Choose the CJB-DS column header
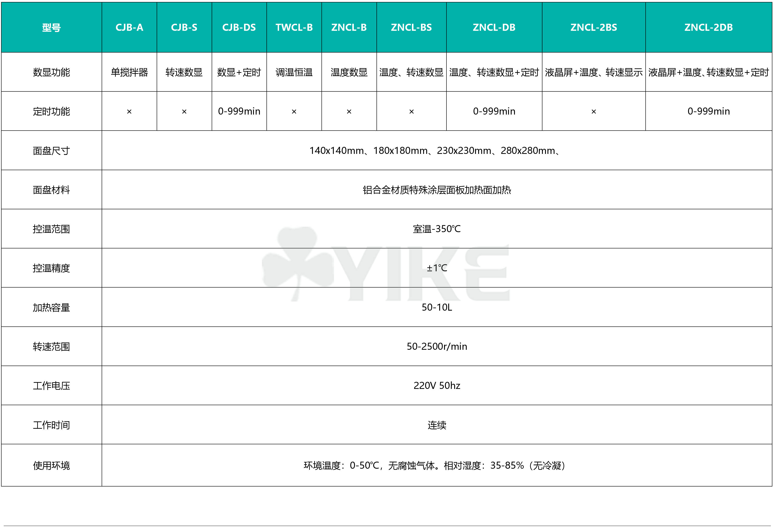This screenshot has height=532, width=775. (239, 27)
